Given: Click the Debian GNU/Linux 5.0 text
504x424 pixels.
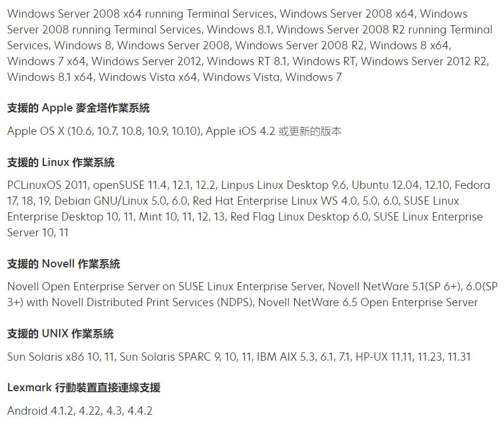Looking at the screenshot, I should point(111,201).
